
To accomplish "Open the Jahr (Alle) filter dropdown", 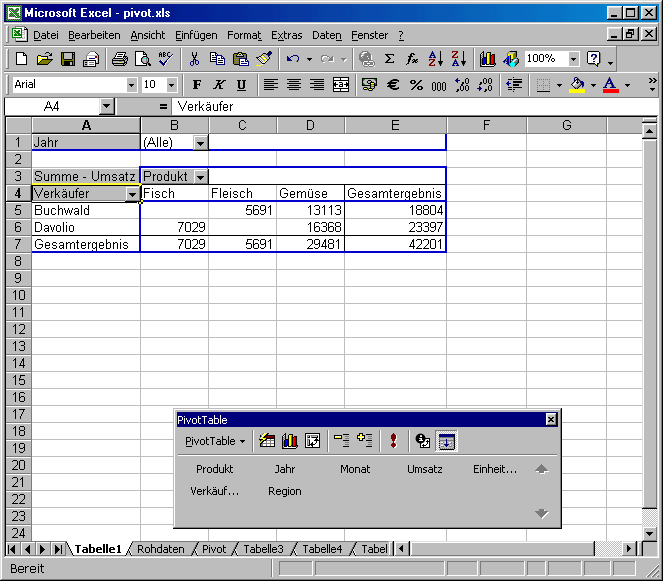I will click(200, 143).
